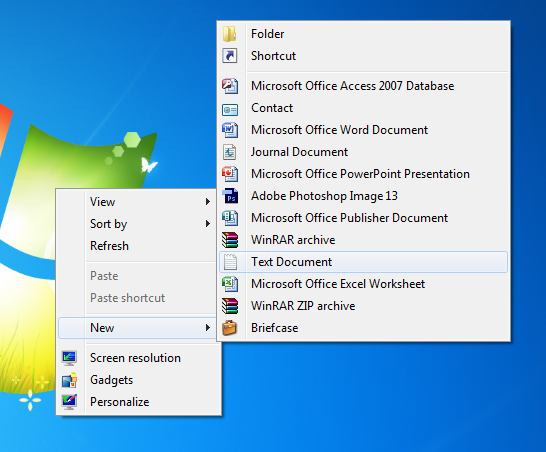Create a Microsoft Office Word Document
546x452 pixels.
pyautogui.click(x=364, y=130)
